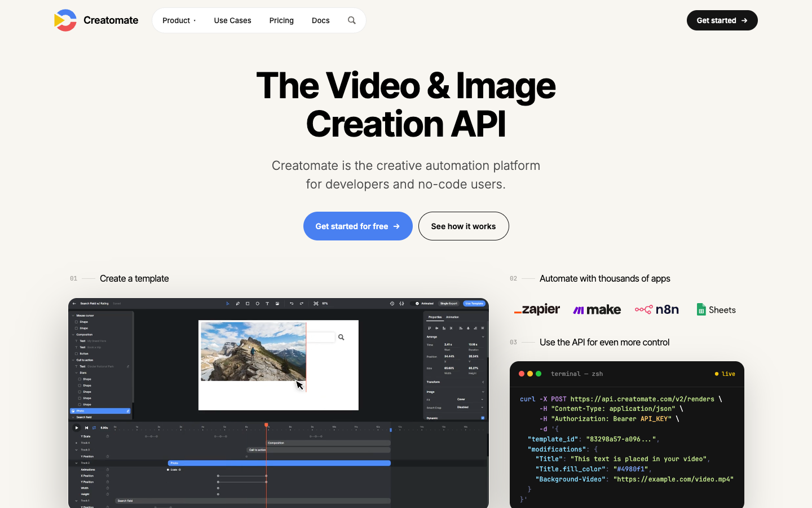Screen dimensions: 812x508
Task: Select the Ellipse shape tool
Action: point(258,304)
